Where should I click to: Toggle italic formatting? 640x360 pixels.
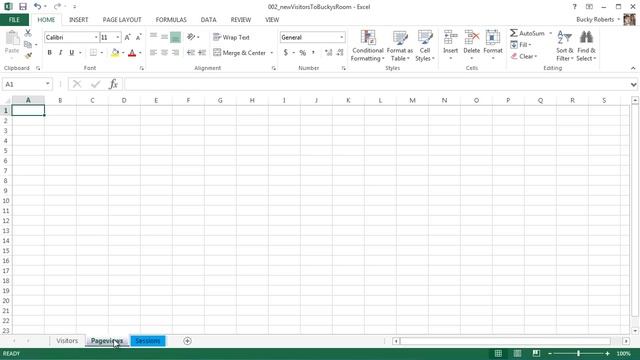point(60,53)
